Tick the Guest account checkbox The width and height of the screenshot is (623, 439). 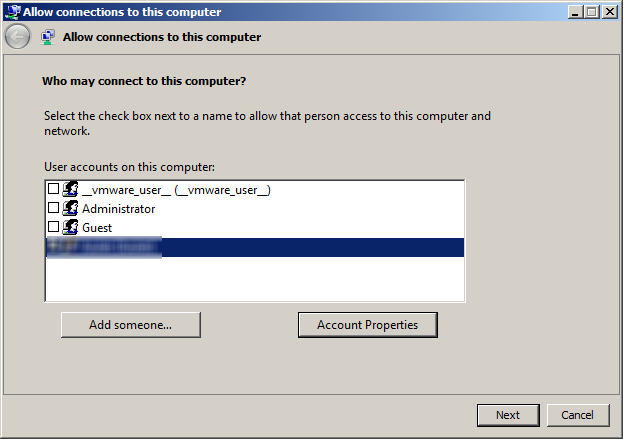(53, 226)
